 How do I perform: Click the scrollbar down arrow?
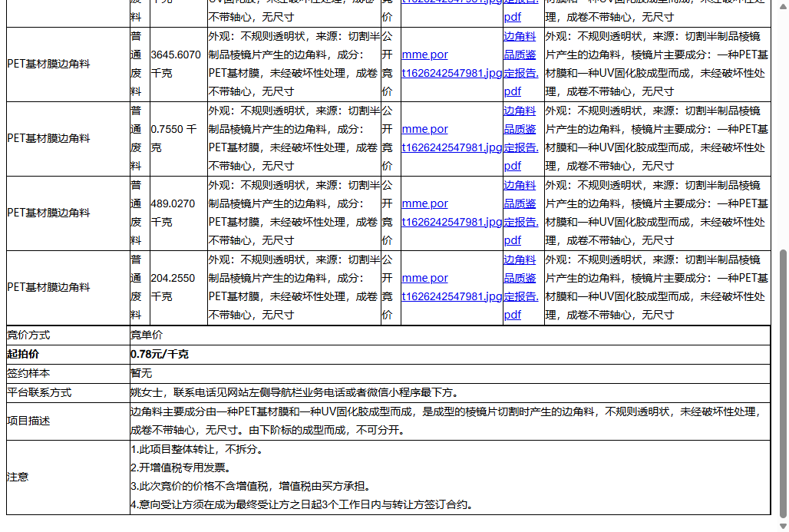(782, 526)
